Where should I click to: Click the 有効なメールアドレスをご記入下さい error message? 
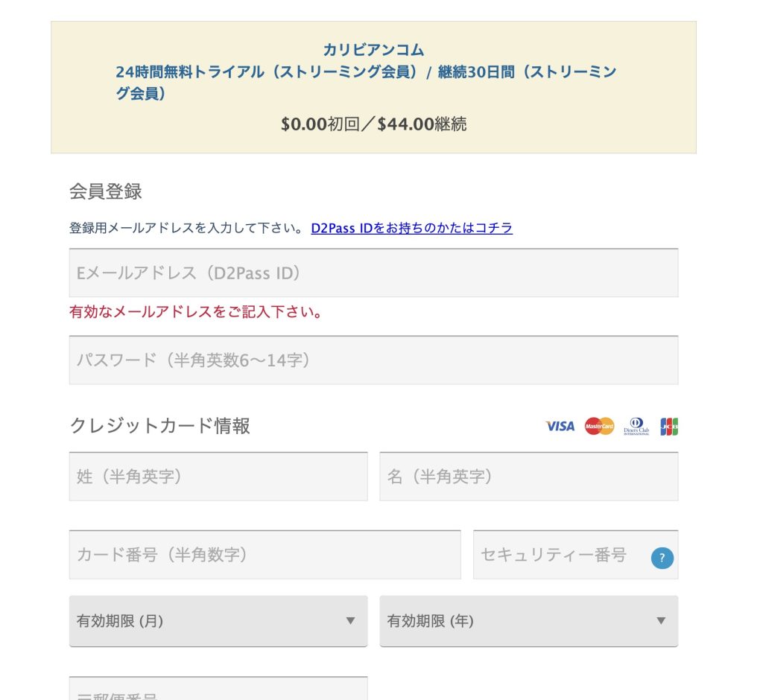(x=196, y=312)
